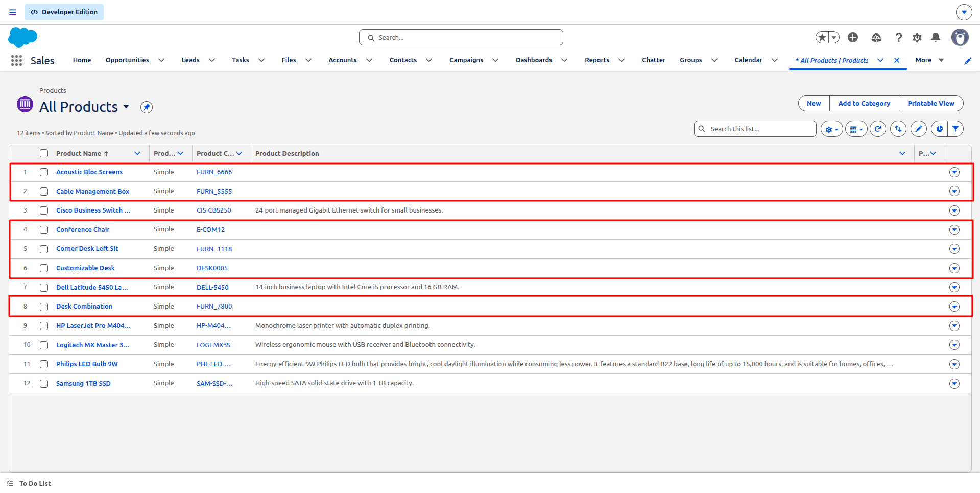Click the global Search box
Image resolution: width=980 pixels, height=493 pixels.
(x=461, y=37)
